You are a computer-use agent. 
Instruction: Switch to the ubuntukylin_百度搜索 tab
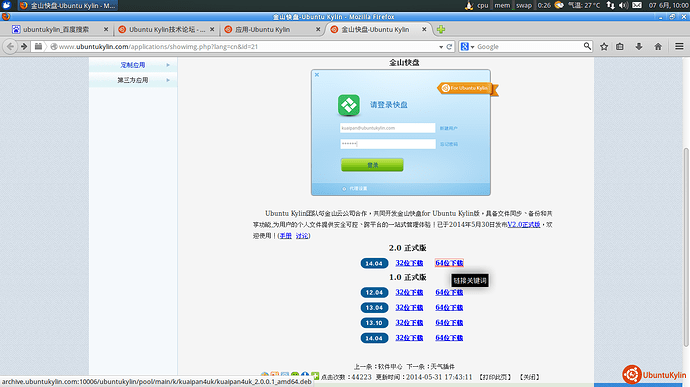[56, 29]
